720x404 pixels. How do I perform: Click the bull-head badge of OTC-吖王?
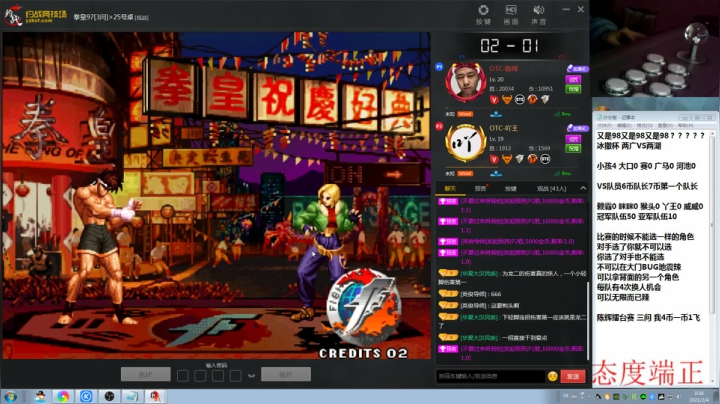pyautogui.click(x=507, y=159)
